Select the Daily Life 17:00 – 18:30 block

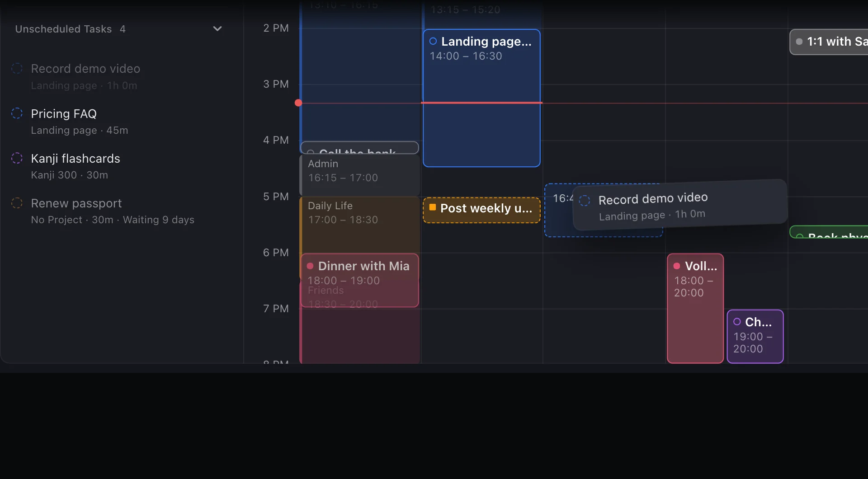(360, 225)
